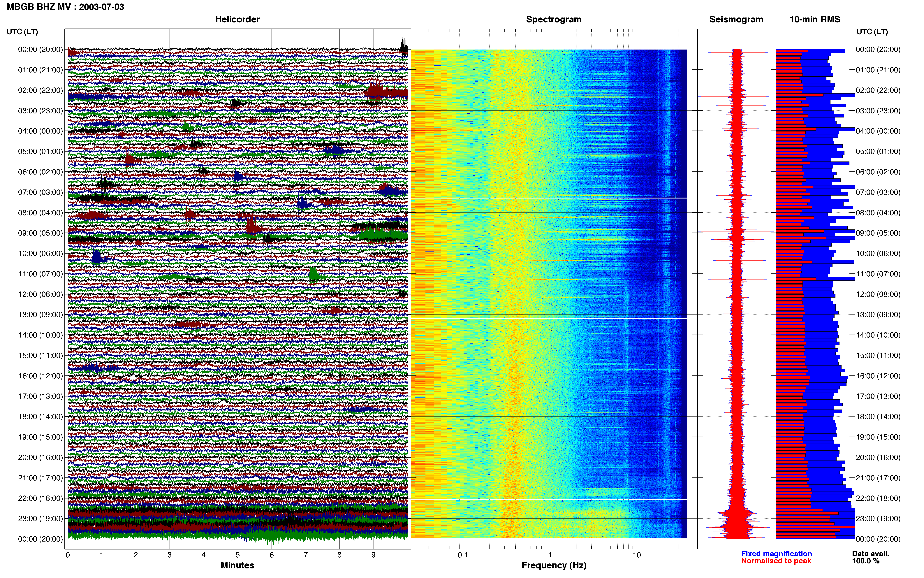This screenshot has height=578, width=924.
Task: Click the right '20:00 (16:00)' time label
Action: click(x=878, y=457)
